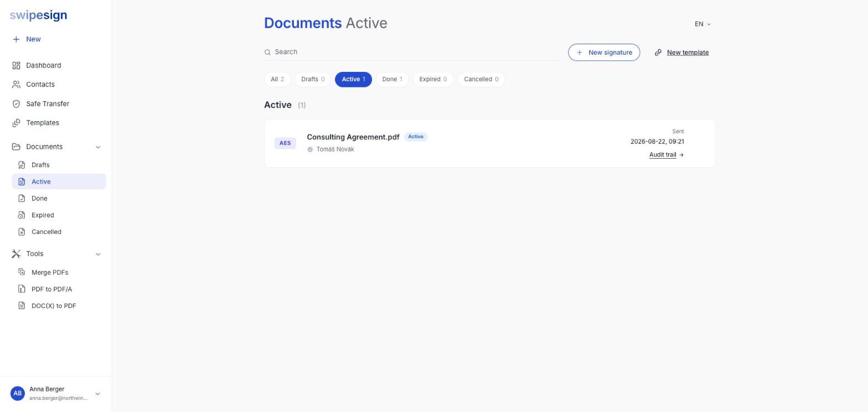Click the Merge PDFs icon
Screen dimensions: 868x412
[x=22, y=272]
